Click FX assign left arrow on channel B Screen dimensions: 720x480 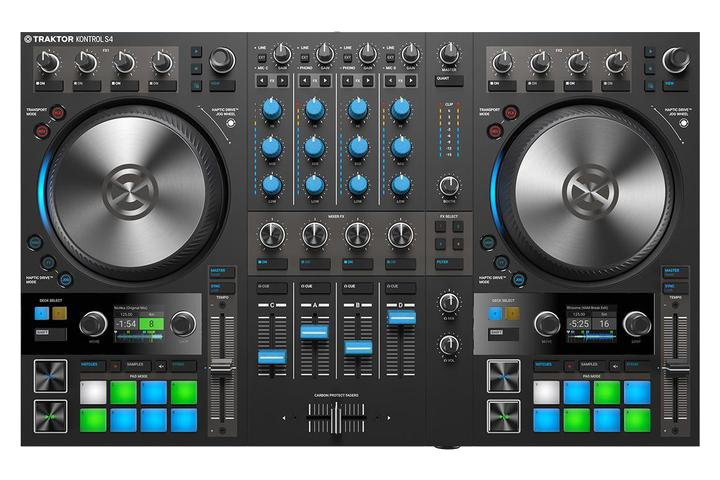click(x=347, y=81)
